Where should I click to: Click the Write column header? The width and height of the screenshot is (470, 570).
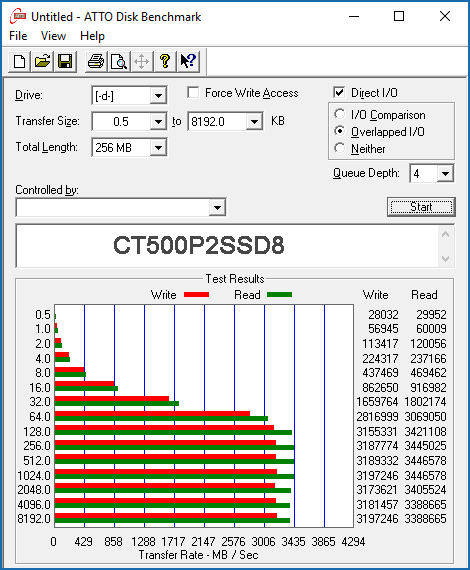pos(375,295)
